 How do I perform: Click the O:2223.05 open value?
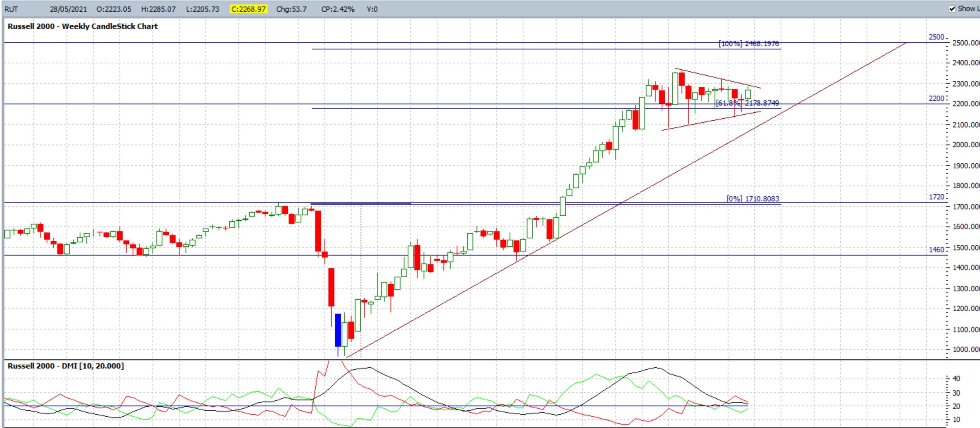coord(114,9)
